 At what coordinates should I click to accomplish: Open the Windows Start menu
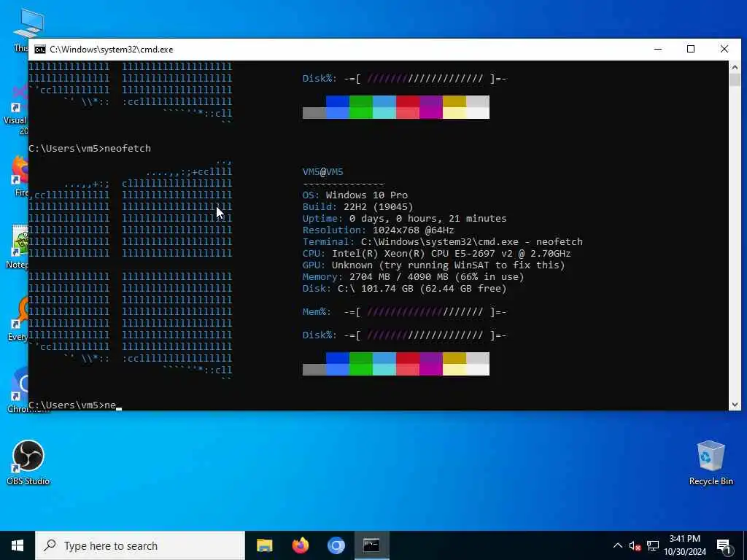(18, 545)
